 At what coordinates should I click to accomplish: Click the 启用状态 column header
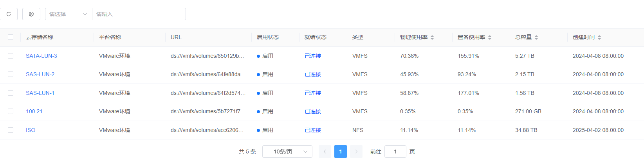pos(267,37)
